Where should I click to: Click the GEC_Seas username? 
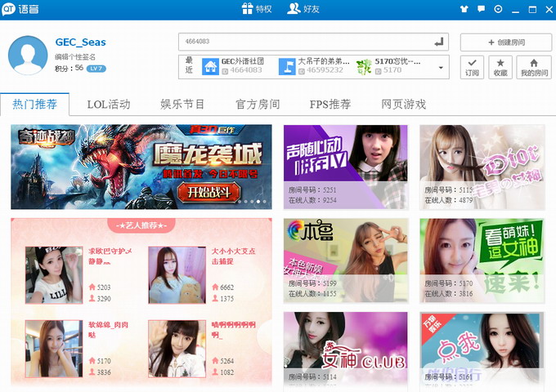coord(80,42)
